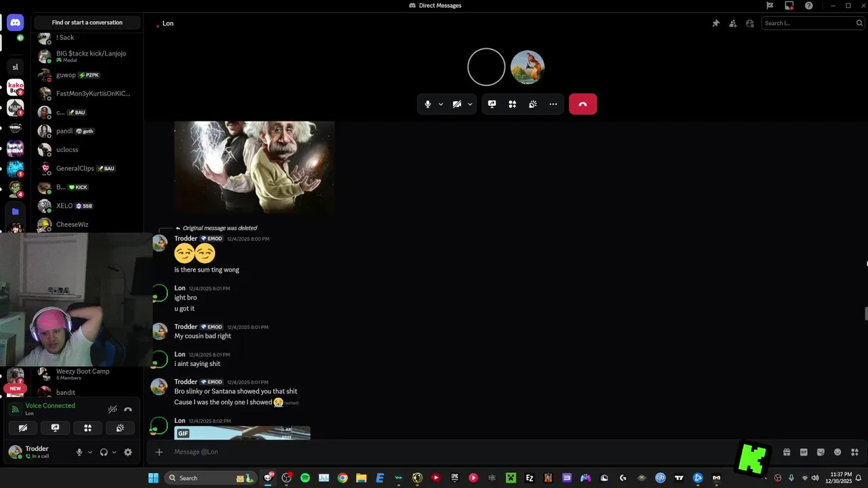The height and width of the screenshot is (488, 868).
Task: Open apps launcher icon in message bar
Action: click(854, 452)
